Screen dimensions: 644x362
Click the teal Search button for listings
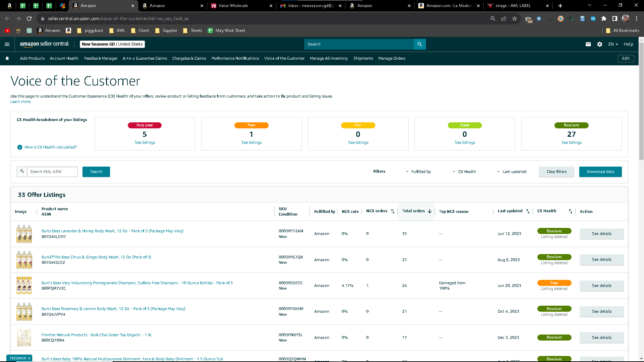click(96, 172)
